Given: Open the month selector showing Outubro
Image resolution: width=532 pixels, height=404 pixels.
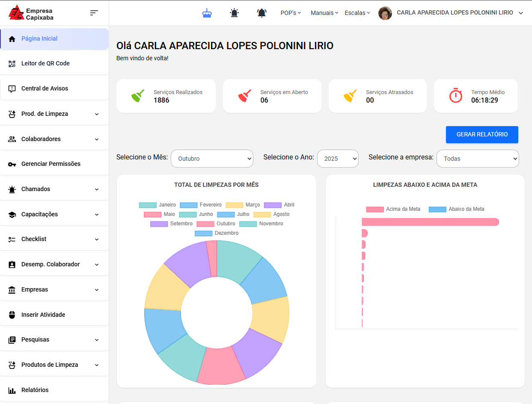Looking at the screenshot, I should [212, 159].
